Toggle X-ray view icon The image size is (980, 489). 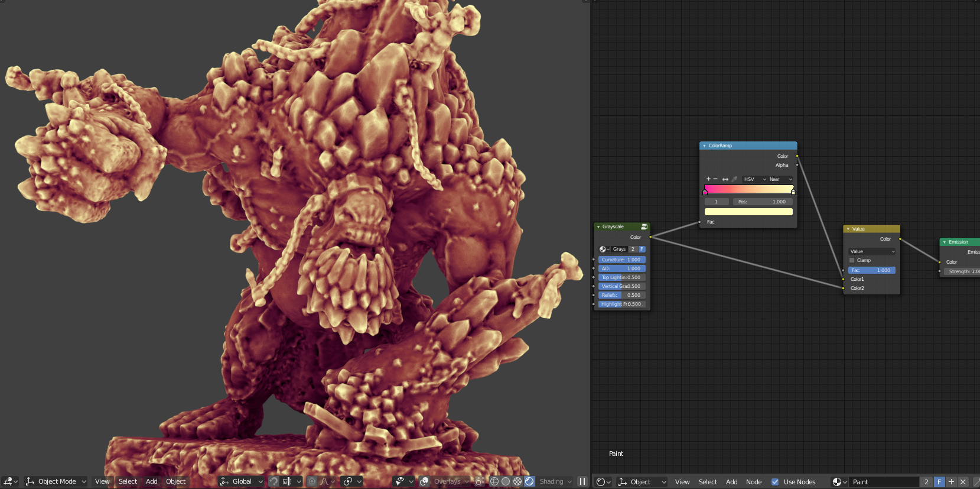coord(480,481)
